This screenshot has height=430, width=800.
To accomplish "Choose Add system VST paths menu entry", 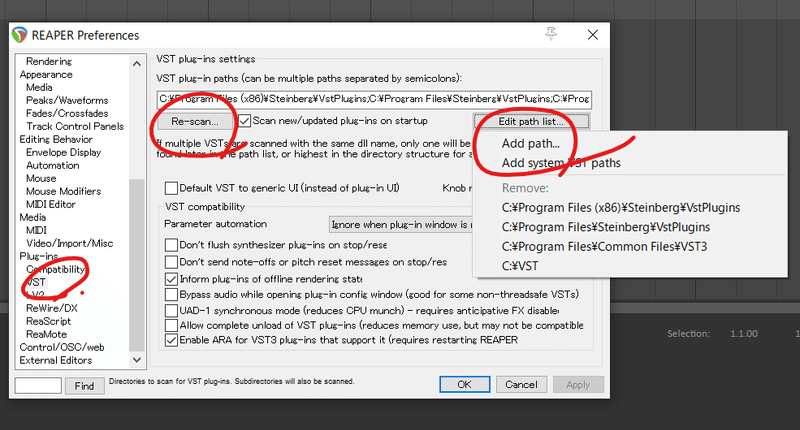I will pos(561,163).
